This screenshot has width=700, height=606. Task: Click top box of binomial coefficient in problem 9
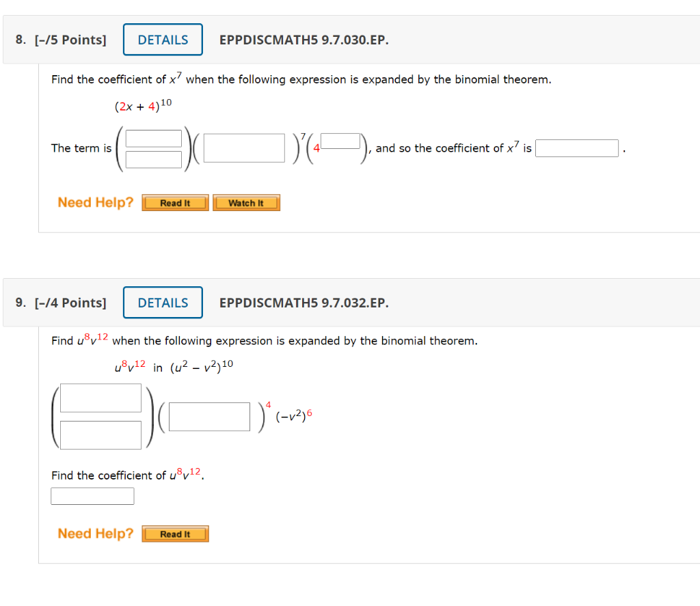[100, 397]
